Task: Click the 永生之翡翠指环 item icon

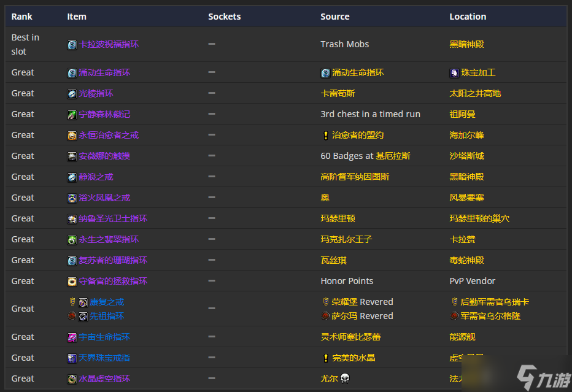Action: click(x=72, y=240)
